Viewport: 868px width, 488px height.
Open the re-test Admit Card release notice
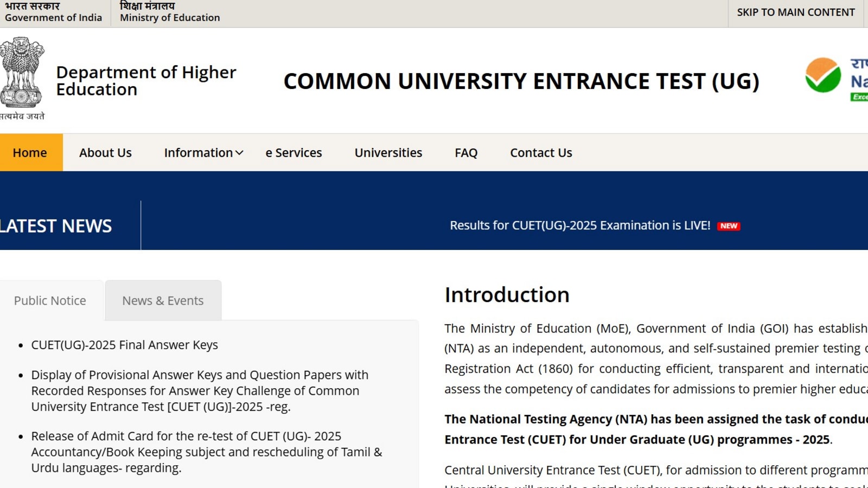coord(206,452)
